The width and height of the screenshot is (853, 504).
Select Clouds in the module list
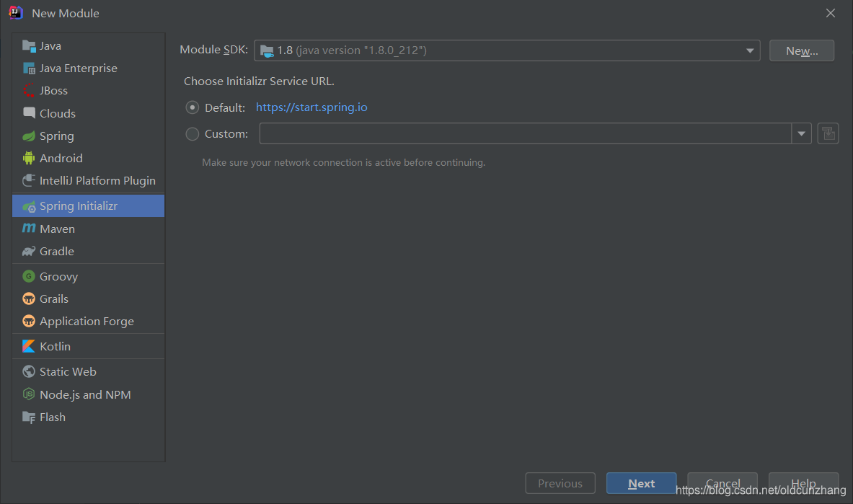pos(88,113)
